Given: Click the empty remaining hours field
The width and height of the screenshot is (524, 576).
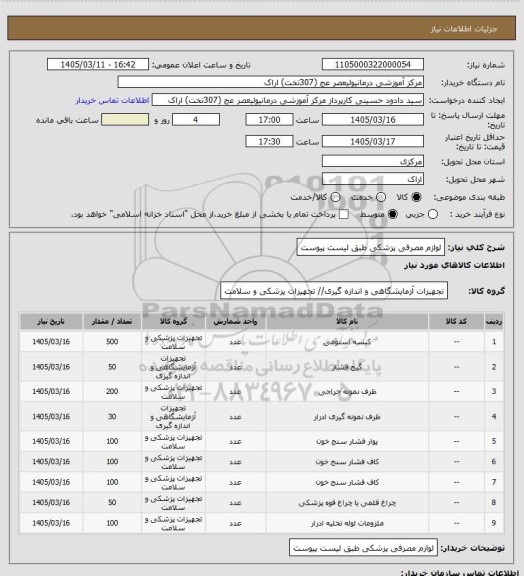Looking at the screenshot, I should pos(125,120).
